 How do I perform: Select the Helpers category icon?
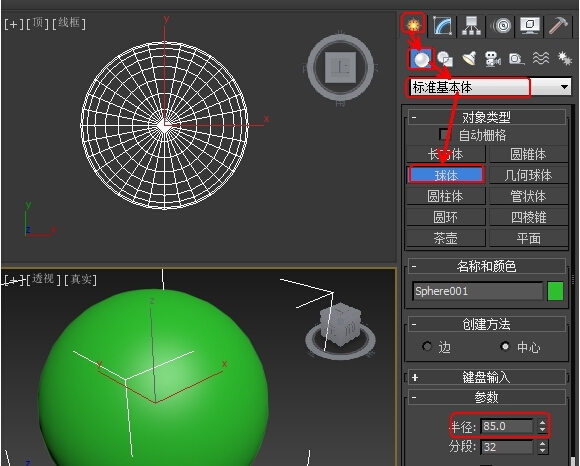(516, 58)
